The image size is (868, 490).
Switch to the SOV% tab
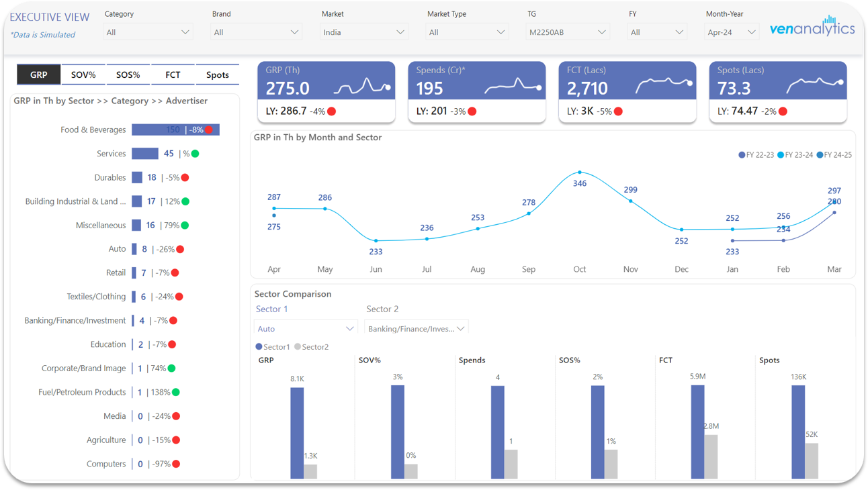click(x=83, y=75)
